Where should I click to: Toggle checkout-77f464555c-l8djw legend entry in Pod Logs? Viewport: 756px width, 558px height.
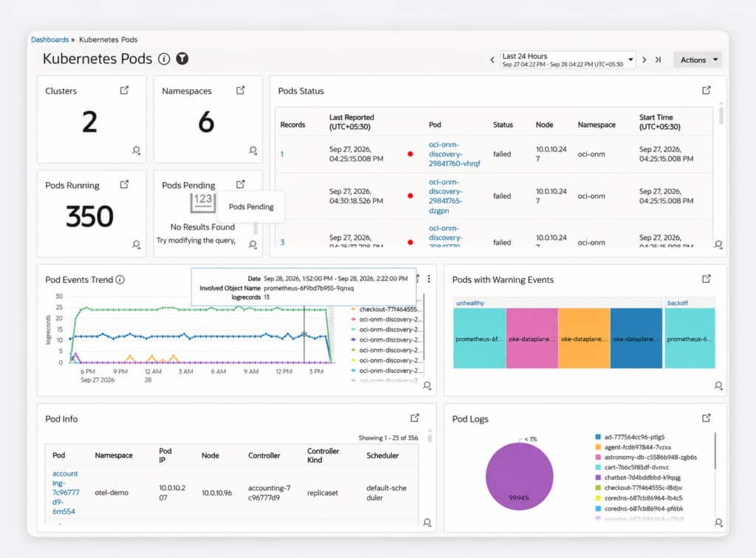click(639, 488)
